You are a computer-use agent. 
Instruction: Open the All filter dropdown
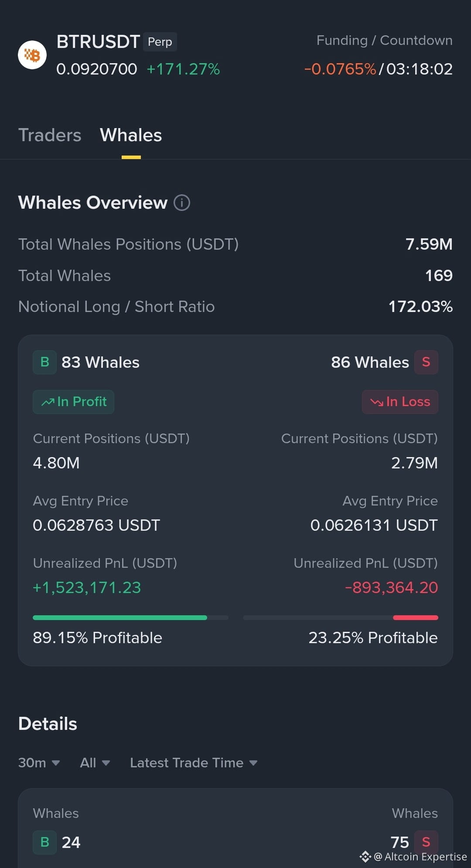pyautogui.click(x=95, y=763)
